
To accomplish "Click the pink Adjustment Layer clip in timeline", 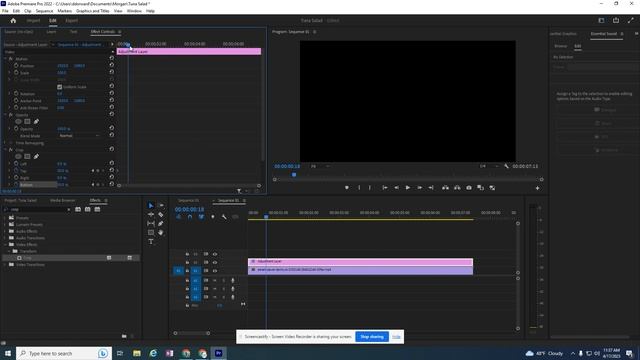I will [x=360, y=262].
